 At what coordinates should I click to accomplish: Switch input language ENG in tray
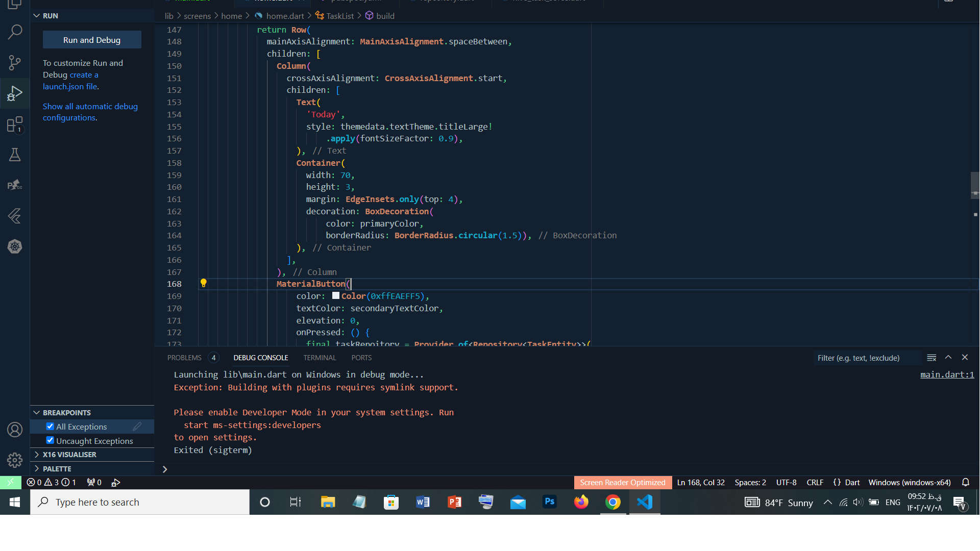point(892,502)
